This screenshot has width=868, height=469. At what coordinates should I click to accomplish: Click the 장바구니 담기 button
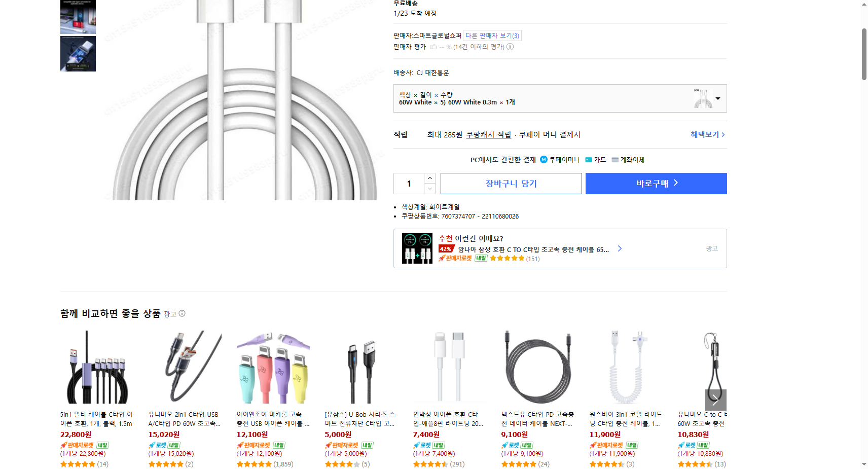tap(511, 184)
